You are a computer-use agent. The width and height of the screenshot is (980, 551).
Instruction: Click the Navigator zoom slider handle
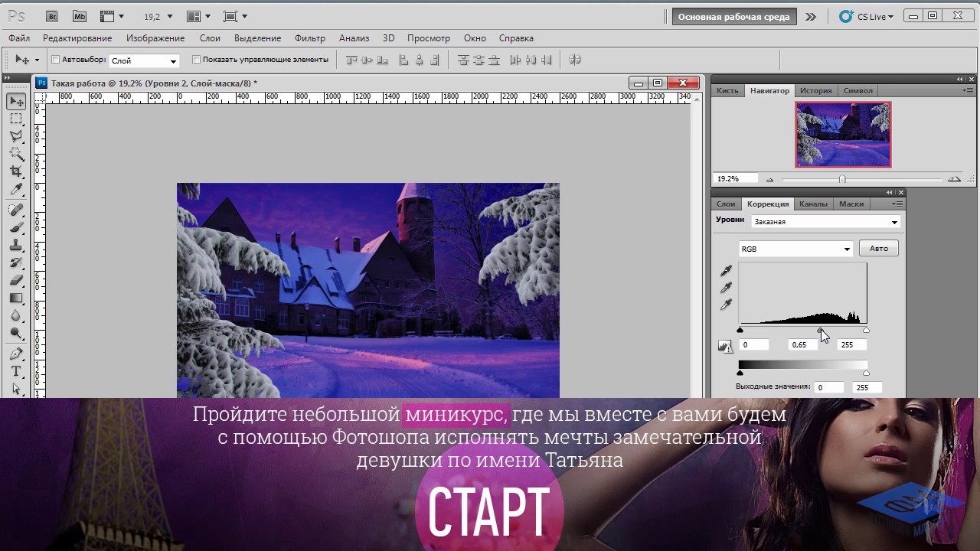point(842,179)
